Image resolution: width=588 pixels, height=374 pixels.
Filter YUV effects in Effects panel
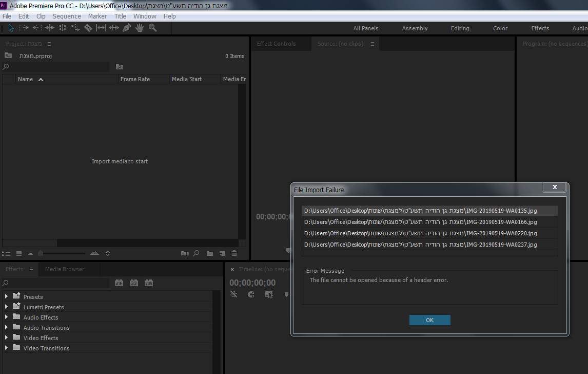click(149, 283)
